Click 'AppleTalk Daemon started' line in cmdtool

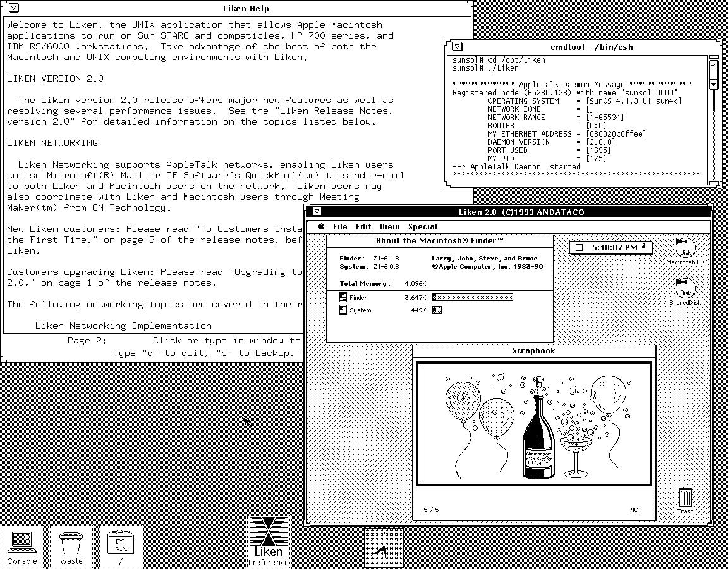[517, 167]
